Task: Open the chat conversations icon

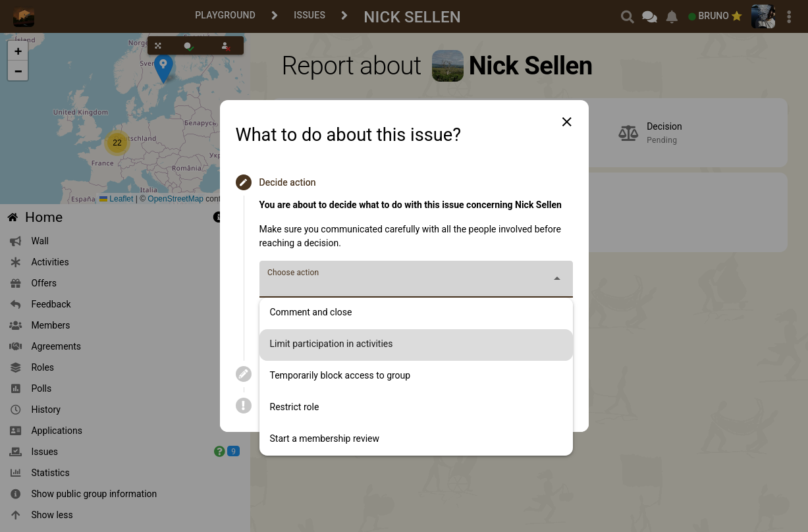Action: (649, 17)
